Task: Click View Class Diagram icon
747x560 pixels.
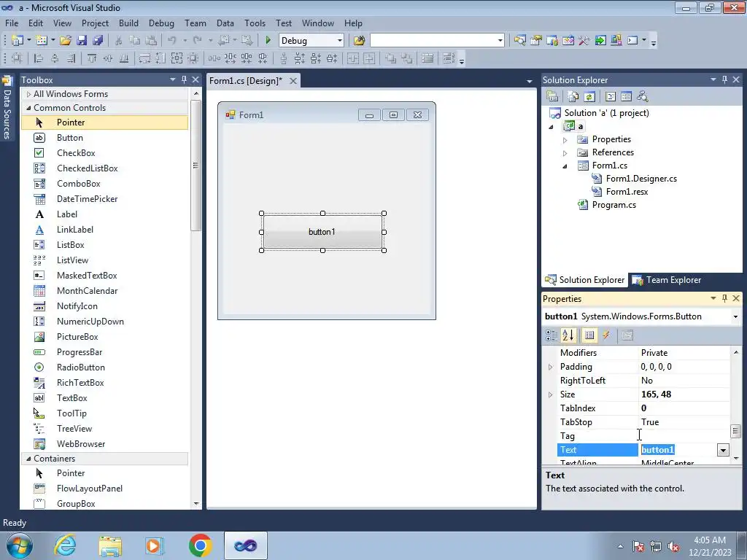Action: tap(643, 97)
